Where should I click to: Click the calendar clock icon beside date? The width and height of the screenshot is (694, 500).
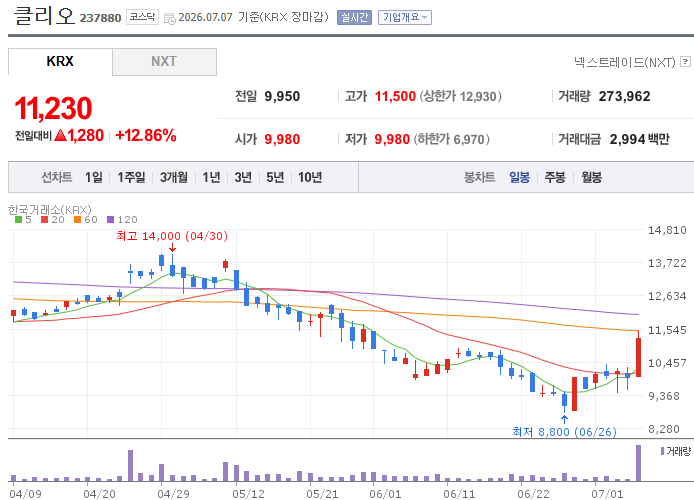pos(170,19)
